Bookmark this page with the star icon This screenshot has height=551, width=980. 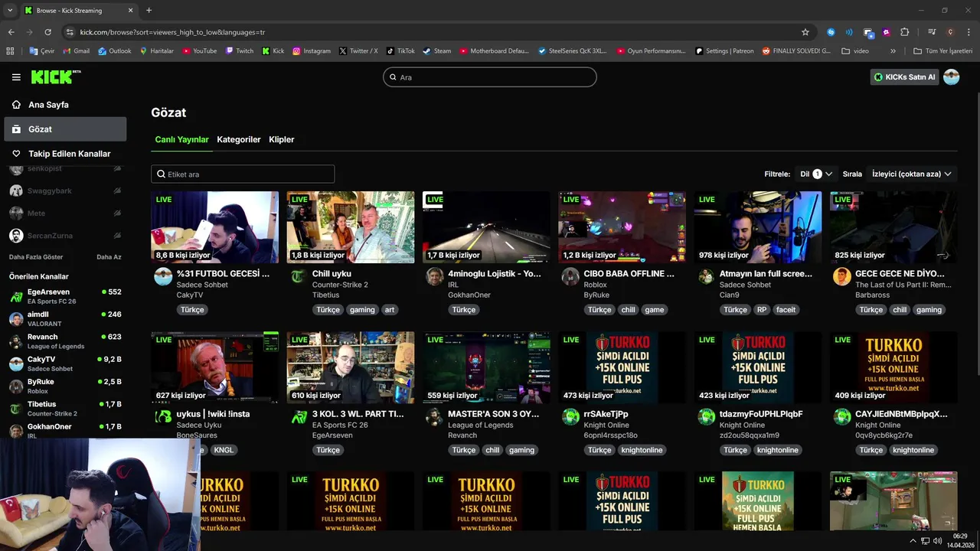click(805, 32)
